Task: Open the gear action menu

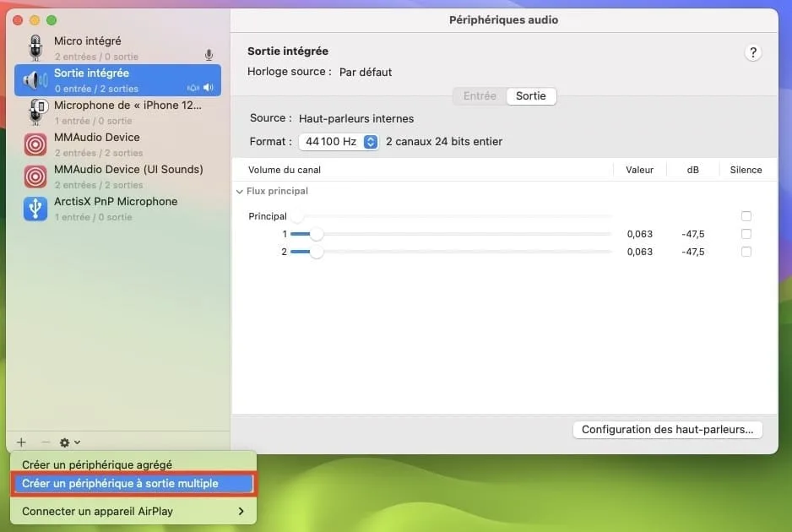Action: pyautogui.click(x=63, y=442)
